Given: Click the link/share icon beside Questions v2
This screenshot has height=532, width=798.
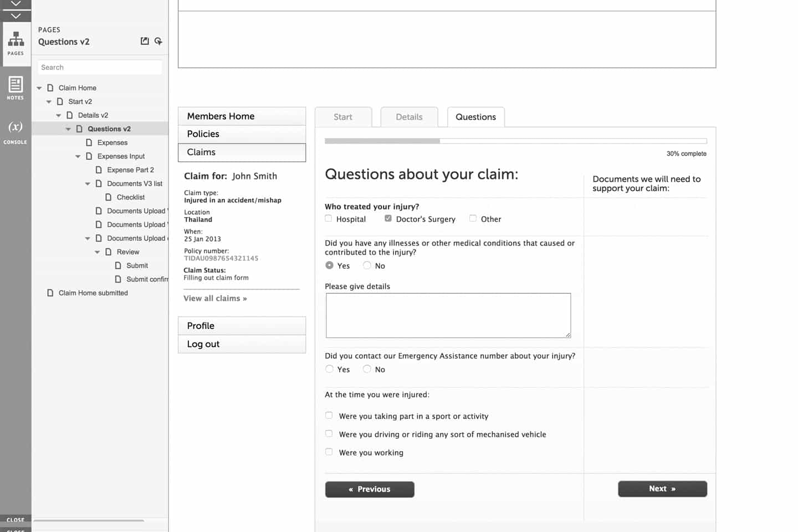Looking at the screenshot, I should point(158,41).
